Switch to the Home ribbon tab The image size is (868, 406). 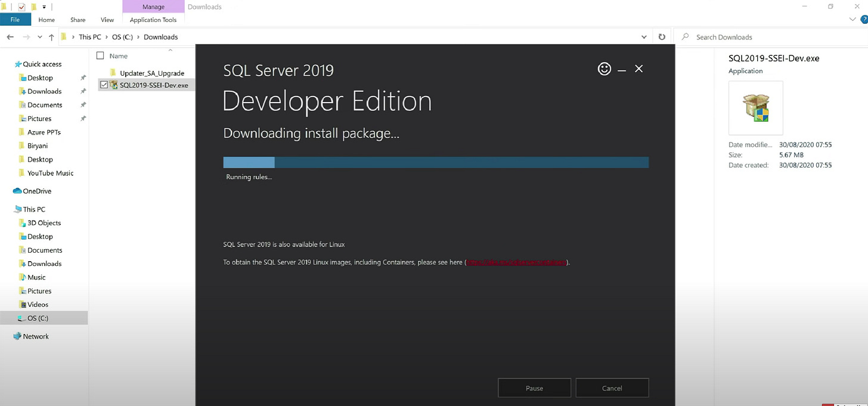coord(46,20)
